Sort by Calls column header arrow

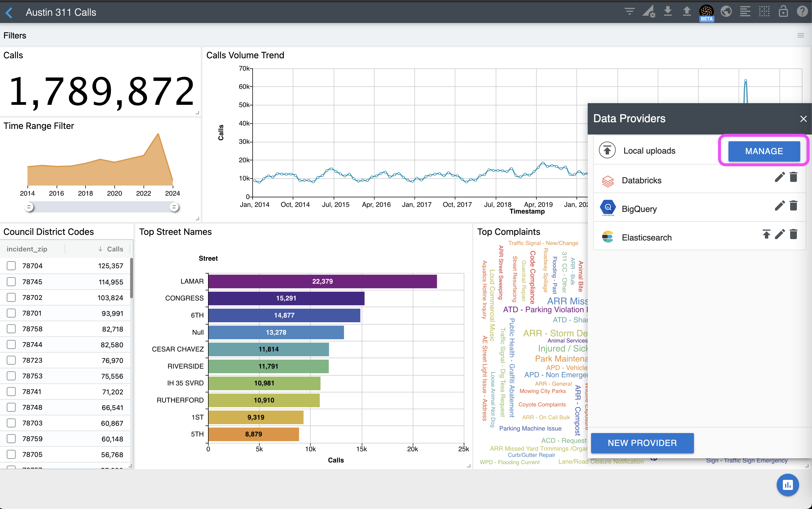100,249
